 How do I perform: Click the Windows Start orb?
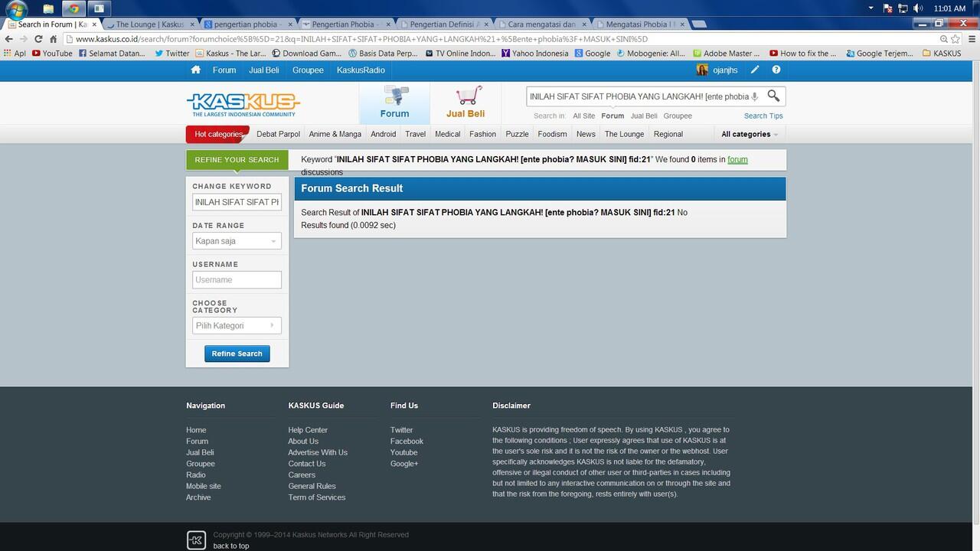[15, 9]
